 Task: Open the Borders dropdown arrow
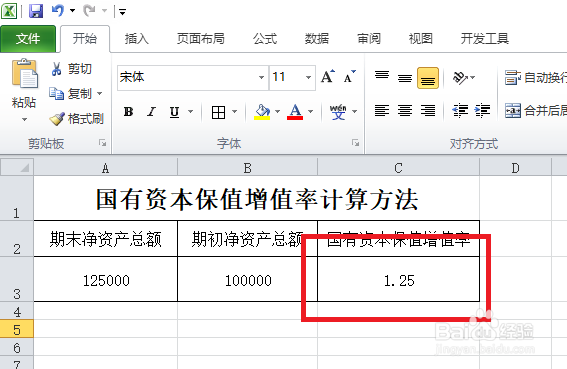click(x=234, y=112)
